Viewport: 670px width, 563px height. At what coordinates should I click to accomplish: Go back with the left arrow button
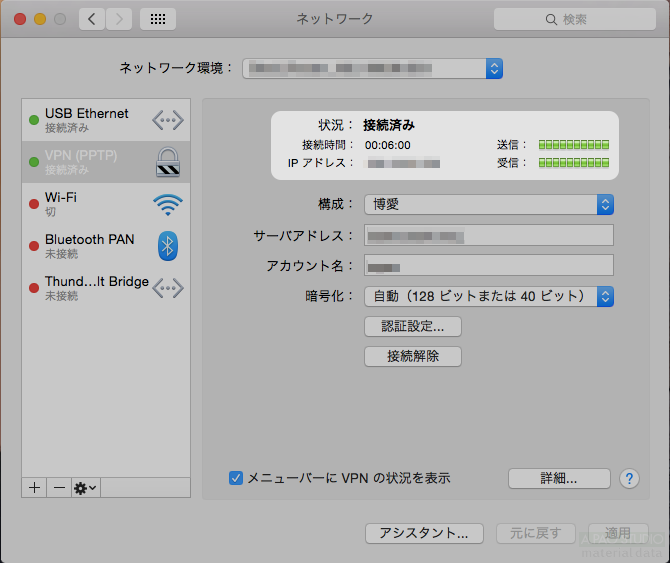pyautogui.click(x=92, y=19)
